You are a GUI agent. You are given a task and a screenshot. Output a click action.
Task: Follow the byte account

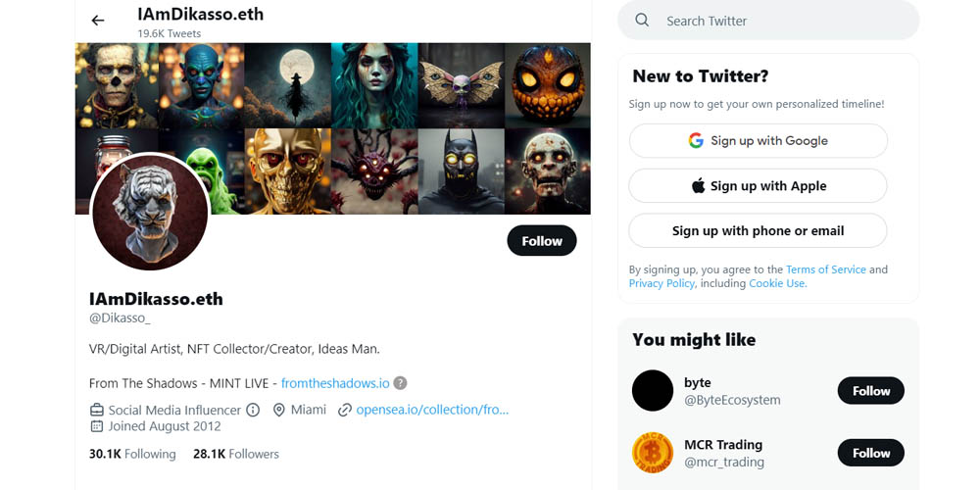(870, 391)
